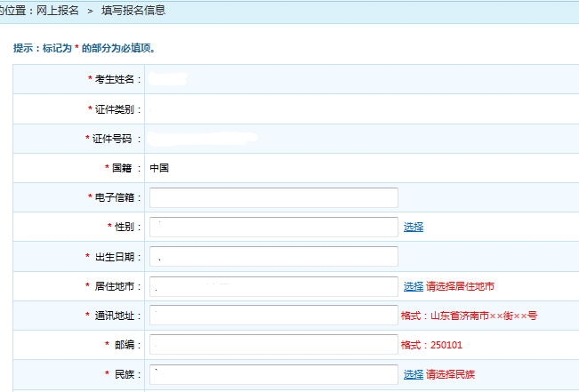Image resolution: width=579 pixels, height=392 pixels.
Task: Click 选择 link beside 居住地市 field
Action: [414, 286]
